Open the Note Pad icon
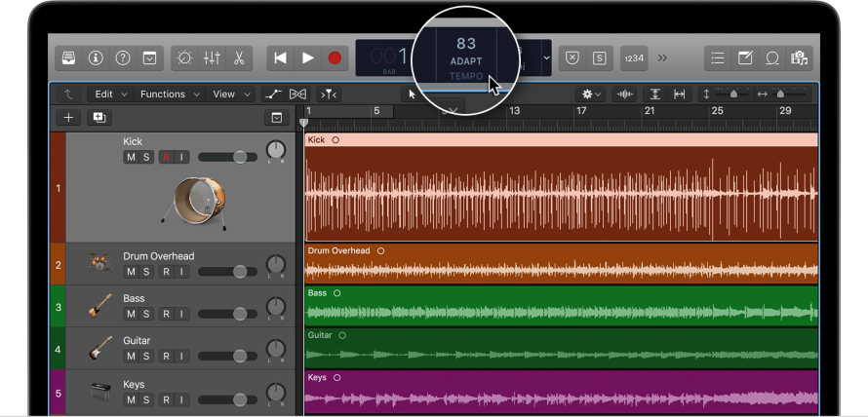 745,58
